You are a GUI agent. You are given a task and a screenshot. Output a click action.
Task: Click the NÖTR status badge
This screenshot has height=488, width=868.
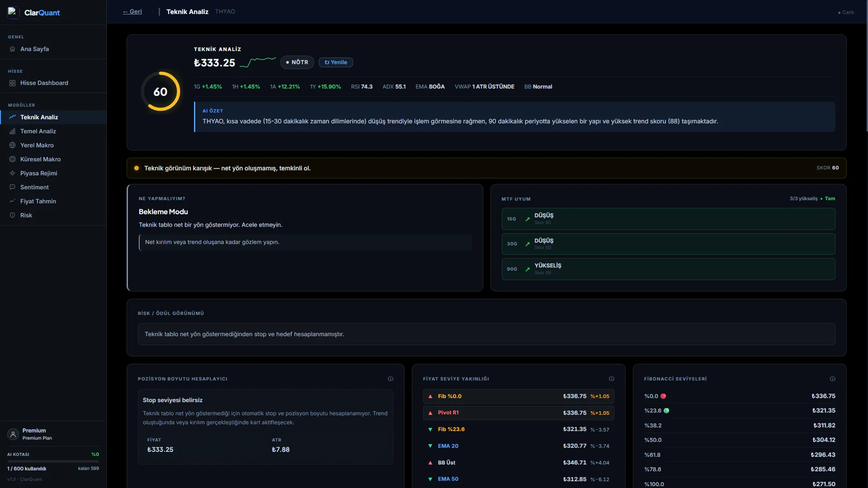pyautogui.click(x=297, y=62)
